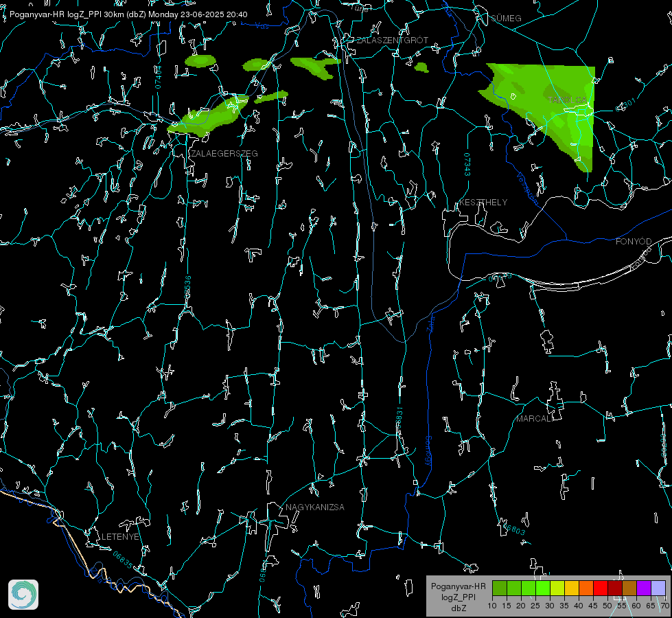Click the MARCALI city label
Image resolution: width=672 pixels, height=618 pixels.
(x=535, y=419)
